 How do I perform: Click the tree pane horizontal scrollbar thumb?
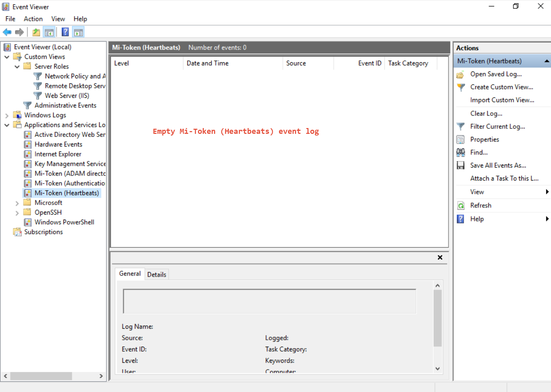point(41,376)
